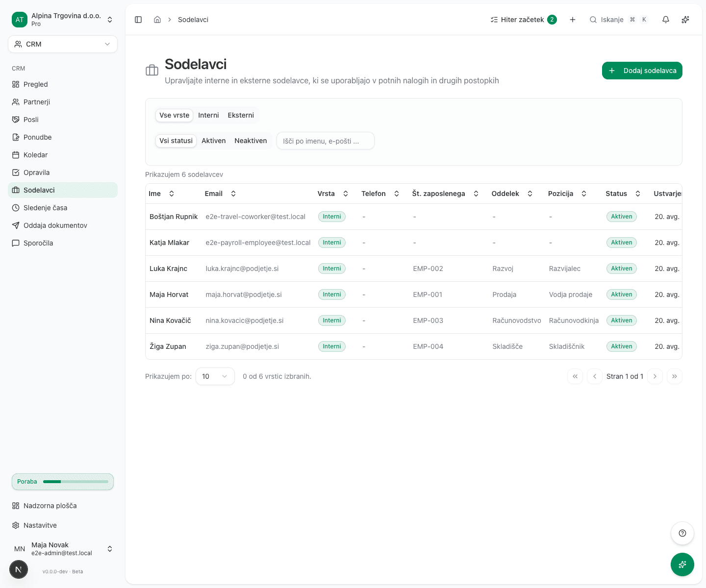Open AI sparkle assistant in top bar

685,20
